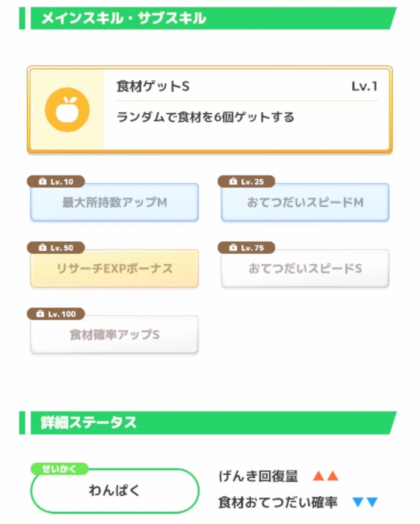The width and height of the screenshot is (420, 524).
Task: Open the リサーチEXPボーナス sub skill
Action: tap(114, 269)
